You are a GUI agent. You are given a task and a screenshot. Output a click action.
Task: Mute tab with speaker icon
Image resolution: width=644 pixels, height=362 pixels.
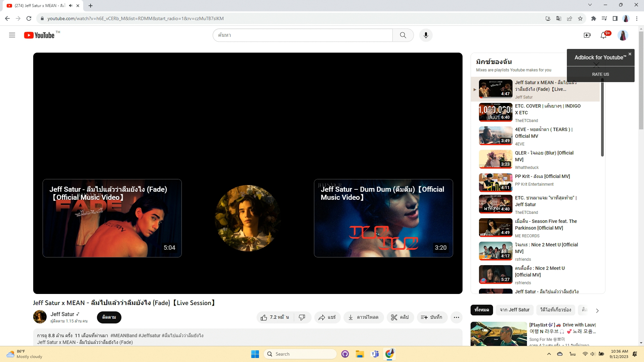click(x=70, y=5)
